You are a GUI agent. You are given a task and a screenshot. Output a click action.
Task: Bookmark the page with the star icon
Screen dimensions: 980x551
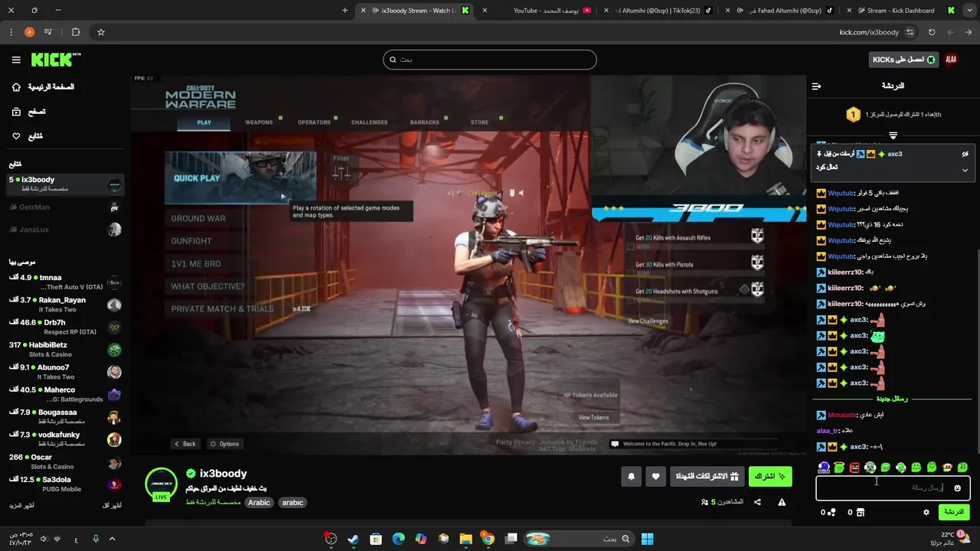tap(100, 32)
